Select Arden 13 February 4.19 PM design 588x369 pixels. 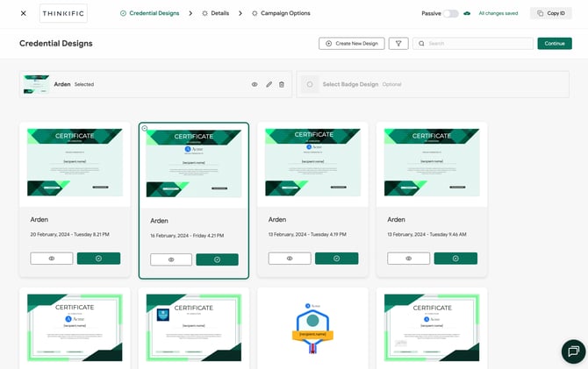337,259
